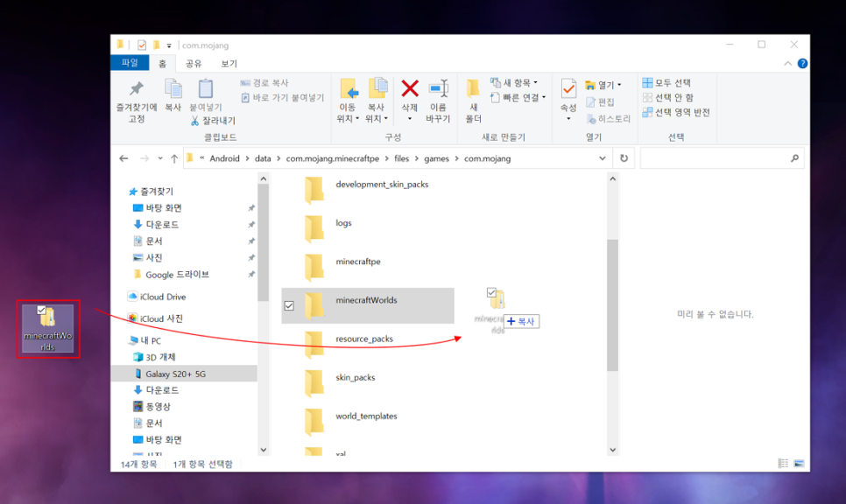The height and width of the screenshot is (504, 846).
Task: Expand the address bar history dropdown
Action: click(x=603, y=158)
